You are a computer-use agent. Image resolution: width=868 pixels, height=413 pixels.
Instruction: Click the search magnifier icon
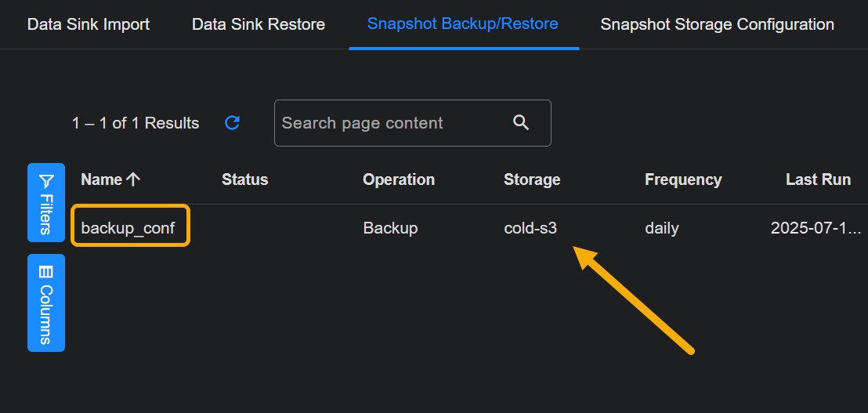tap(521, 122)
